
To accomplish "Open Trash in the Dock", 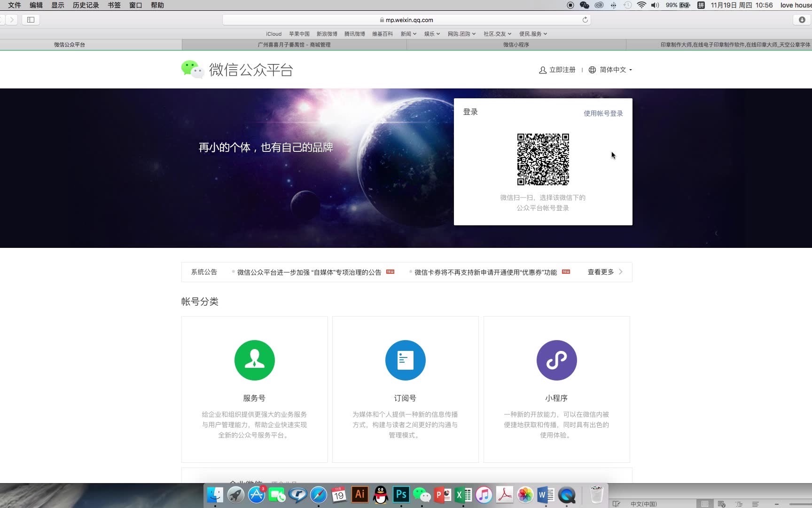I will coord(597,495).
